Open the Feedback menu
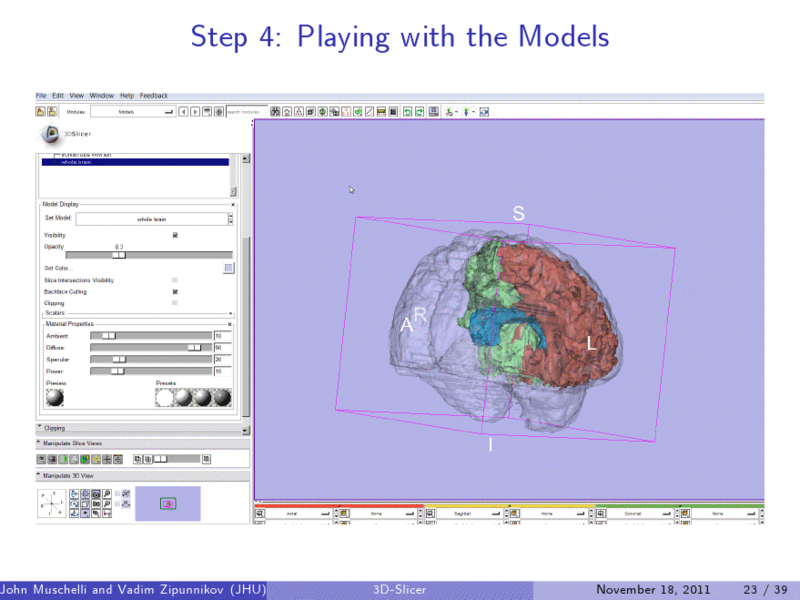This screenshot has height=600, width=800. tap(155, 96)
